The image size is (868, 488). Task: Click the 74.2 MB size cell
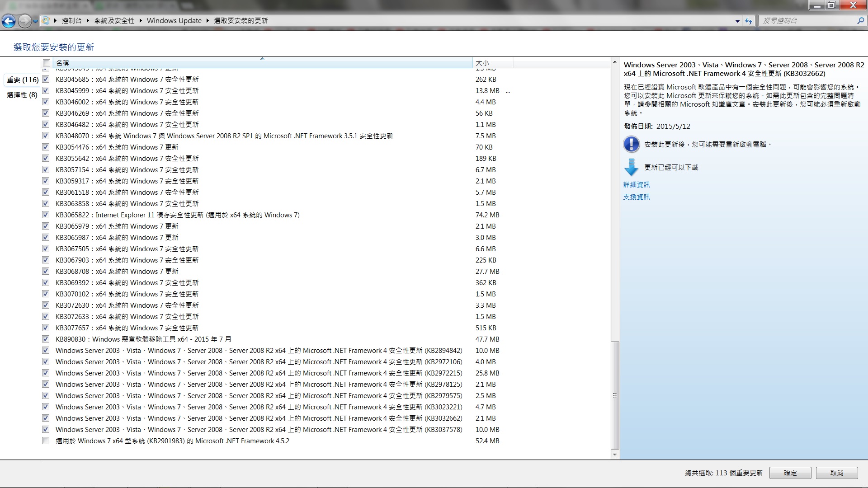(x=487, y=215)
